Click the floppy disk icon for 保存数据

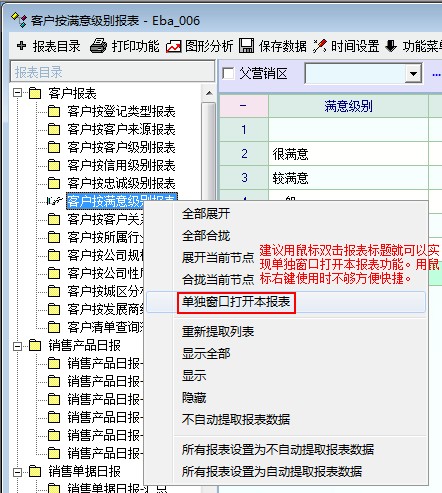246,46
